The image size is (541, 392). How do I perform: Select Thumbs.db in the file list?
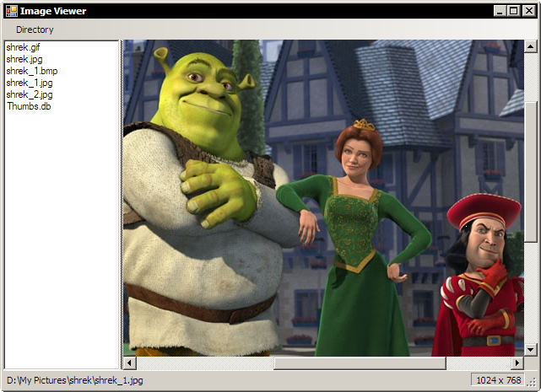(29, 106)
